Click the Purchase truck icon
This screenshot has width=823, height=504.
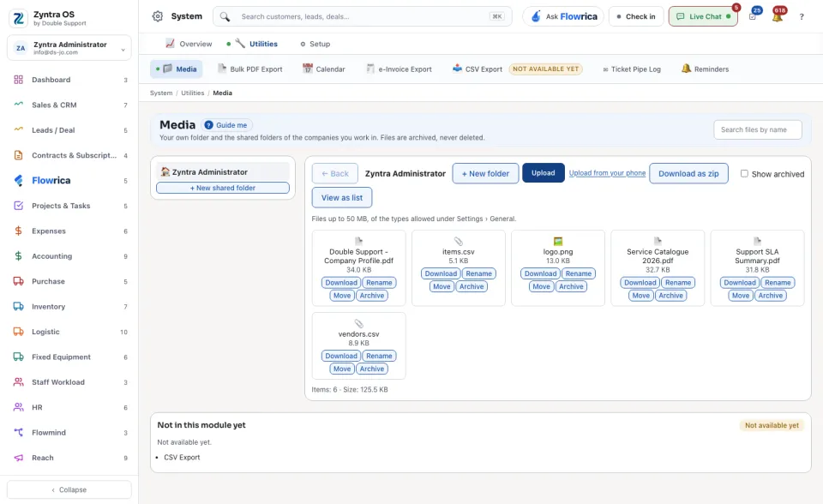18,281
